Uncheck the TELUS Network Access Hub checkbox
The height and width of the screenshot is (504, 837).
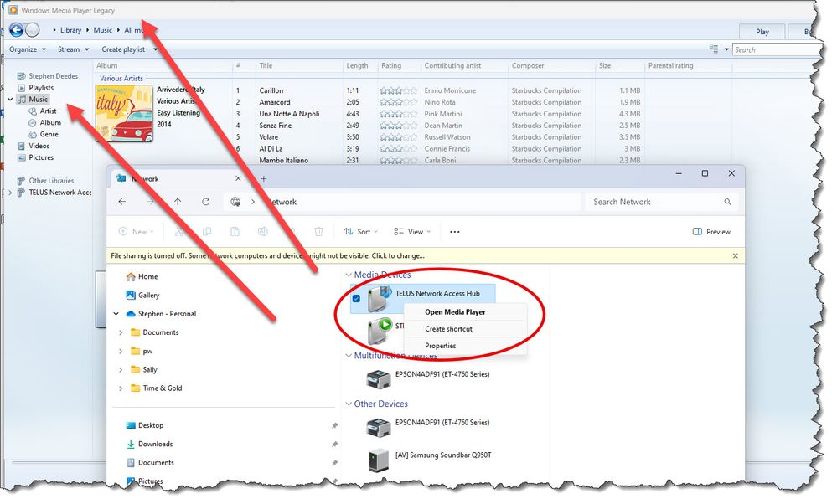[357, 299]
